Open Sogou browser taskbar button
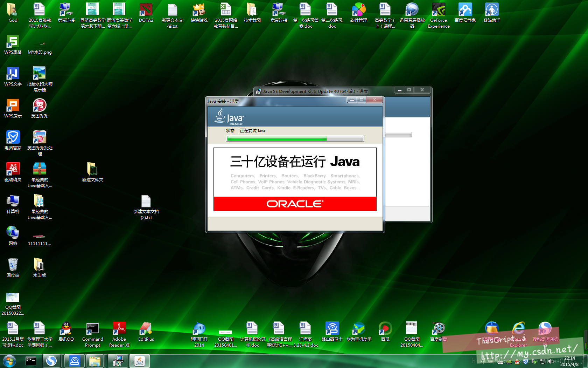 click(51, 361)
